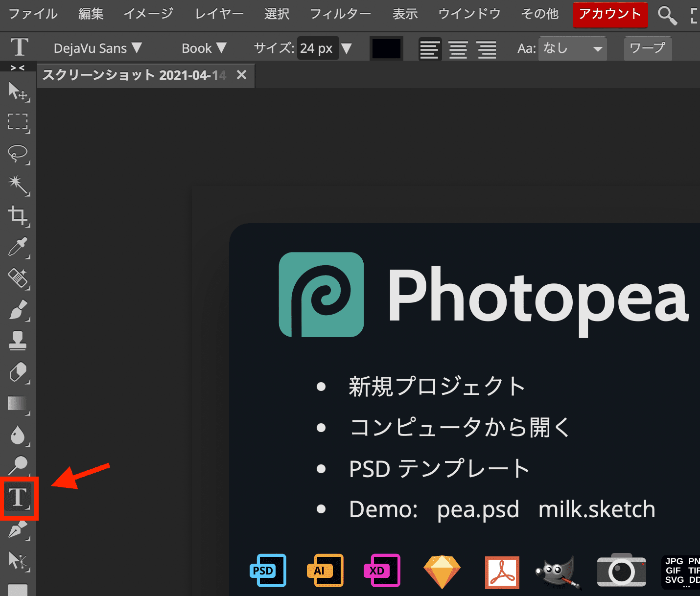Image resolution: width=700 pixels, height=596 pixels.
Task: Open the DejaVu Sans font dropdown
Action: tap(97, 48)
